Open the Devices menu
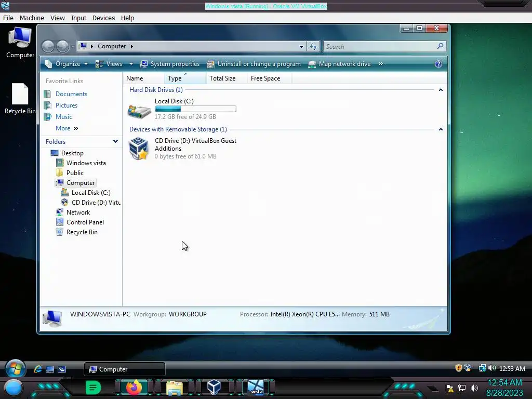532x399 pixels. 103,18
